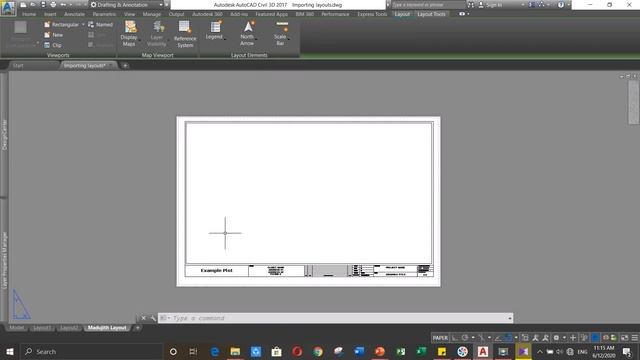Viewport: 640px width, 360px height.
Task: Open the Drafting & Annotation workspace dropdown
Action: (x=127, y=5)
